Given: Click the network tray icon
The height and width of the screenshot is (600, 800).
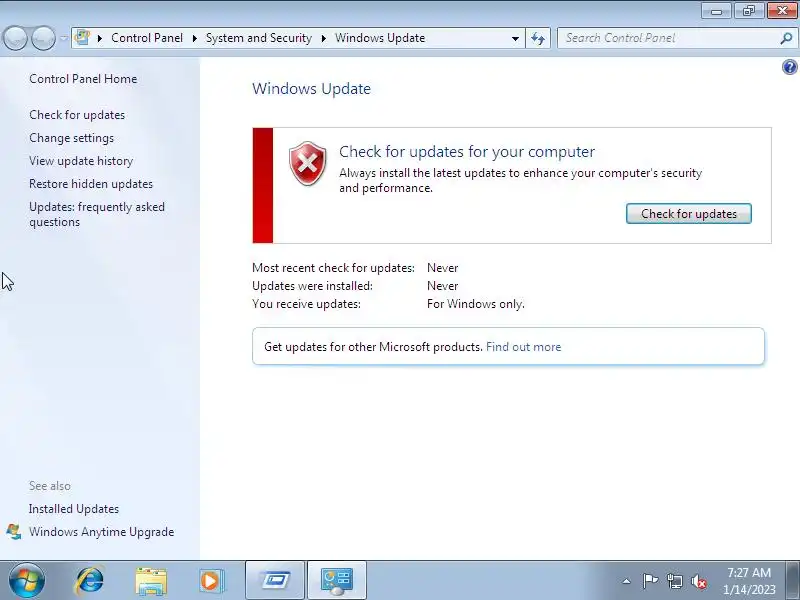Looking at the screenshot, I should tap(675, 581).
